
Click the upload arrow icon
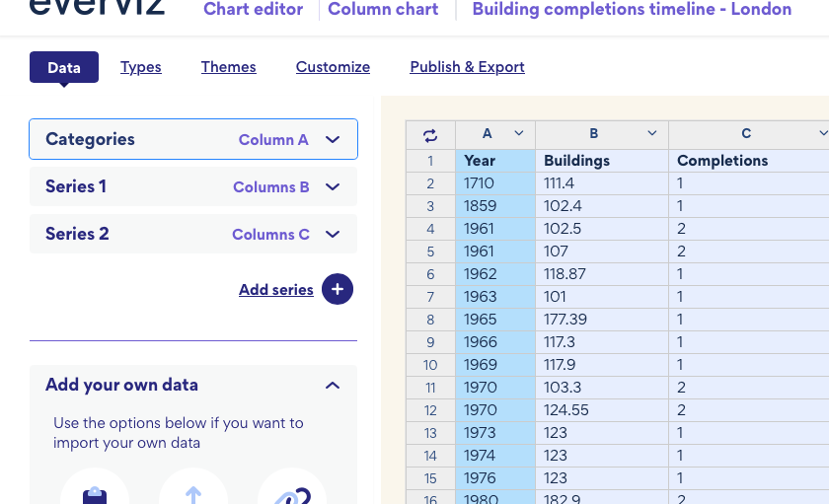[x=193, y=494]
